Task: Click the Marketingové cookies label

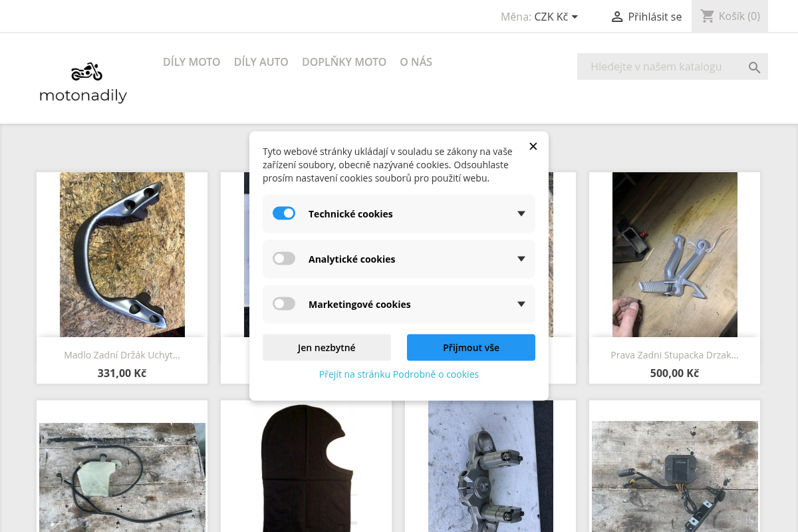Action: (x=360, y=305)
